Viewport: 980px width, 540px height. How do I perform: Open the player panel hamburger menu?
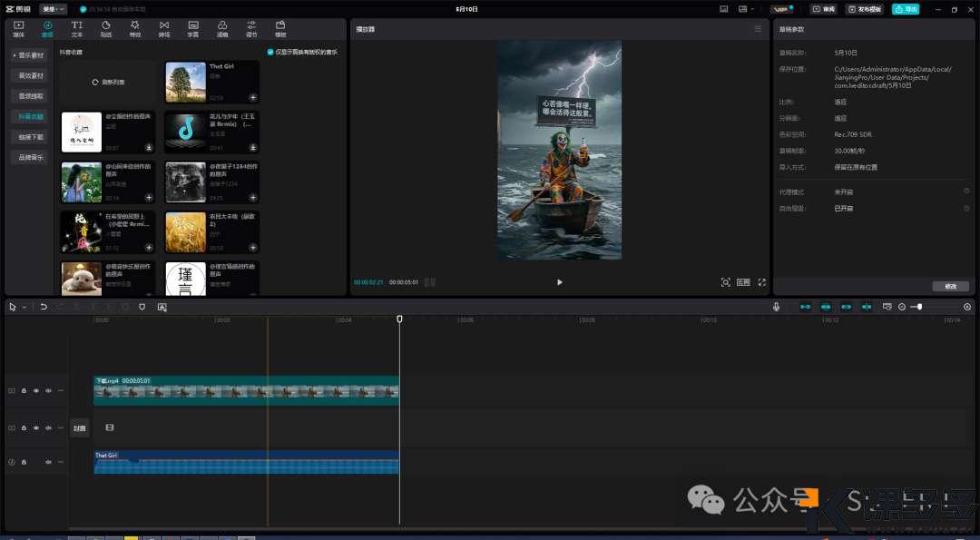pyautogui.click(x=758, y=29)
